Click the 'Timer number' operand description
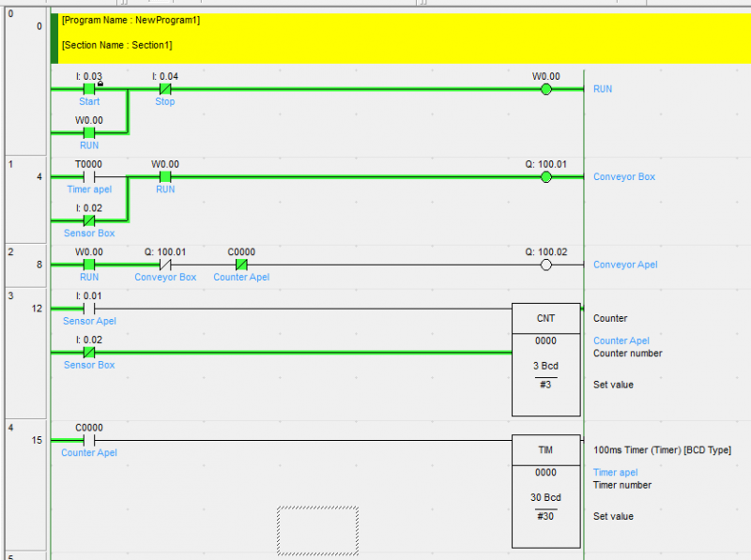751x560 pixels. coord(622,485)
